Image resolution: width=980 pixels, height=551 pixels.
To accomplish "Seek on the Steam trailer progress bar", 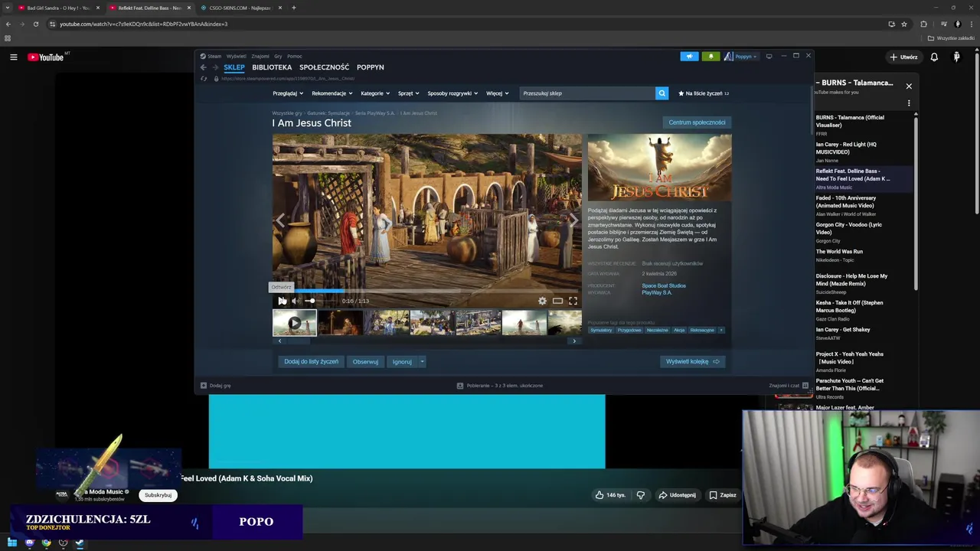I will pos(427,291).
